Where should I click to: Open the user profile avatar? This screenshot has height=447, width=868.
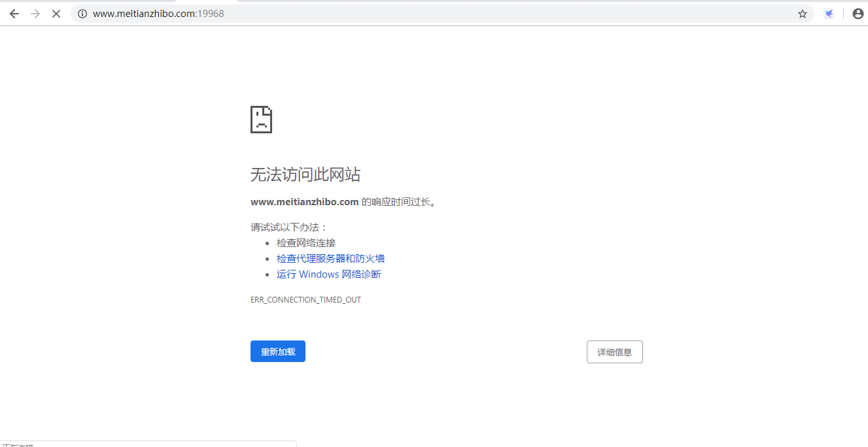tap(858, 14)
